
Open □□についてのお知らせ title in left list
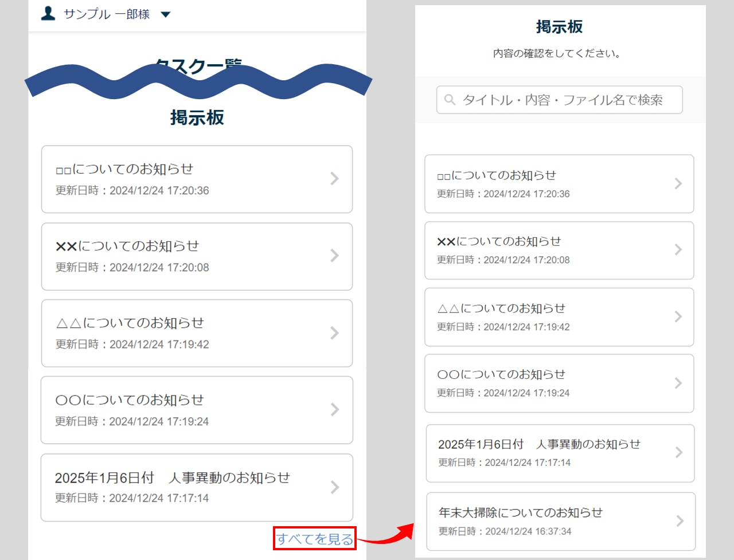click(x=124, y=169)
